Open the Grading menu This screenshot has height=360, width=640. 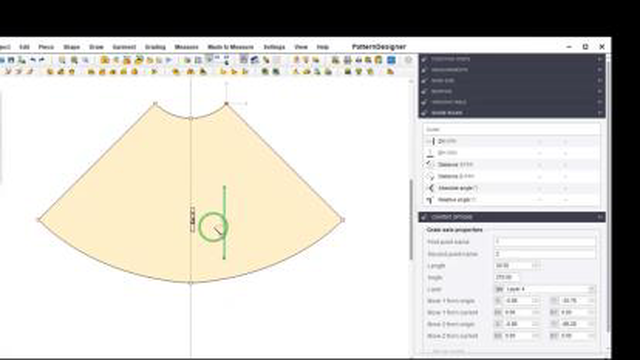(156, 47)
